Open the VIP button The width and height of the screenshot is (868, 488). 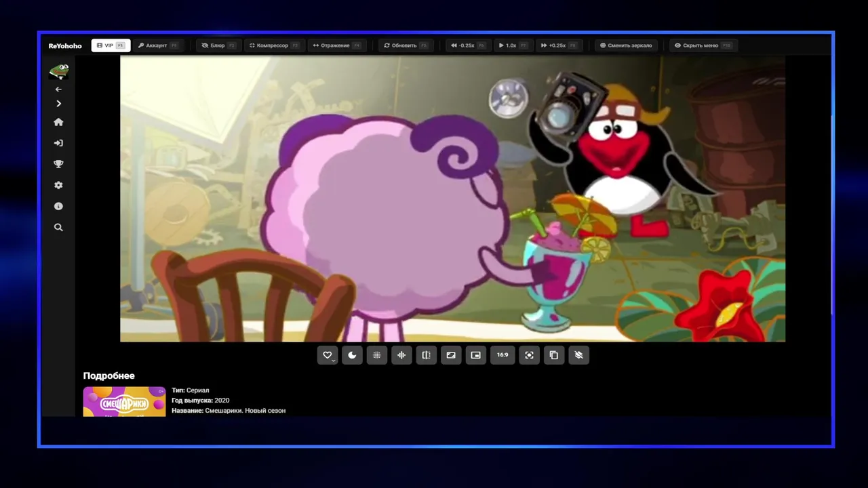point(111,45)
